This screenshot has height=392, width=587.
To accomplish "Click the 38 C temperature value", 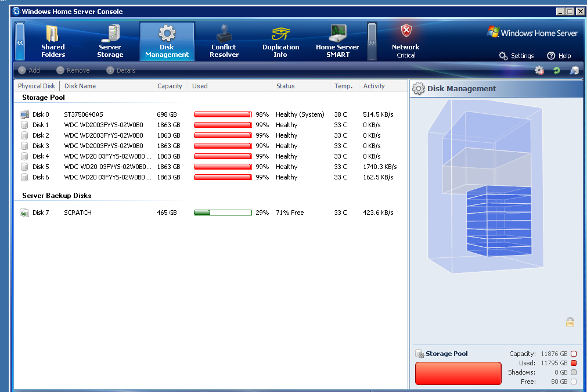I will click(340, 114).
